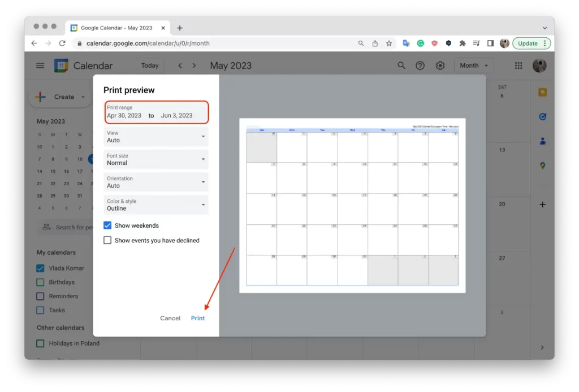Open Chrome Update menu button
Screen dimensions: 579x392
532,43
